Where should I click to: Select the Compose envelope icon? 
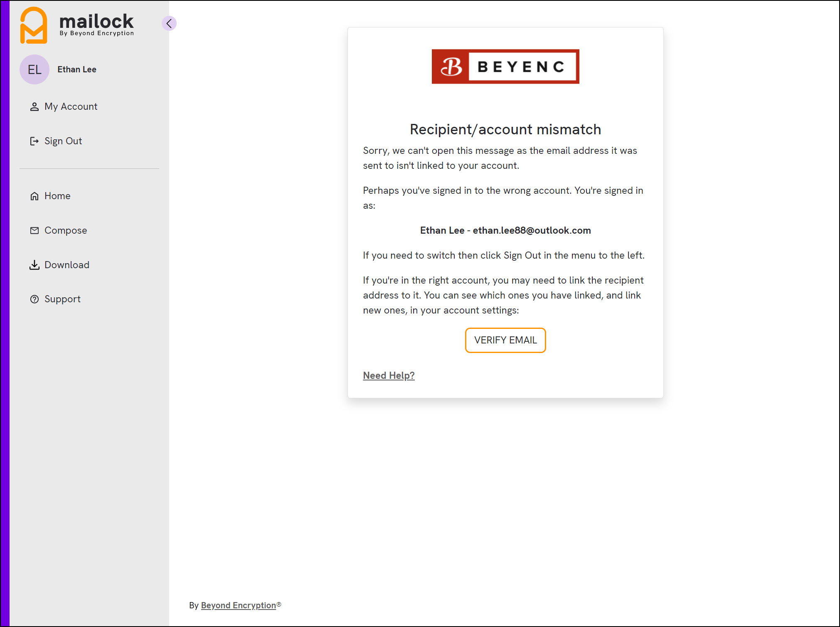[34, 230]
